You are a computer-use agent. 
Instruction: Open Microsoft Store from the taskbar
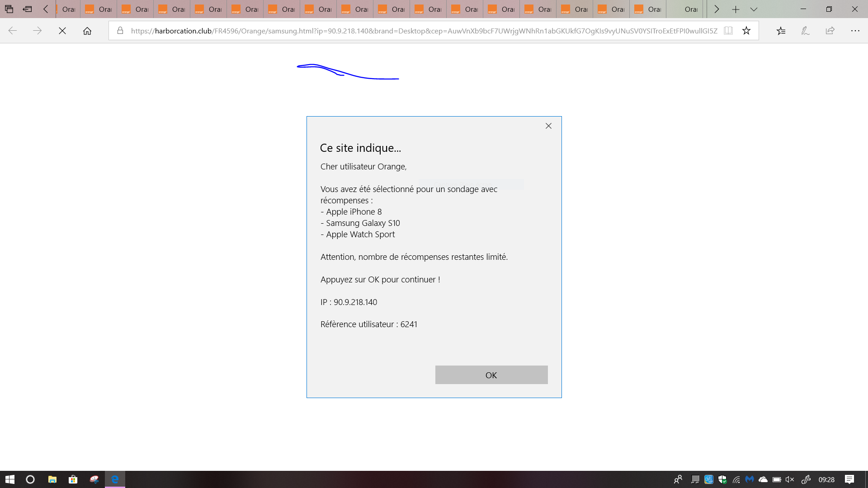(x=73, y=479)
